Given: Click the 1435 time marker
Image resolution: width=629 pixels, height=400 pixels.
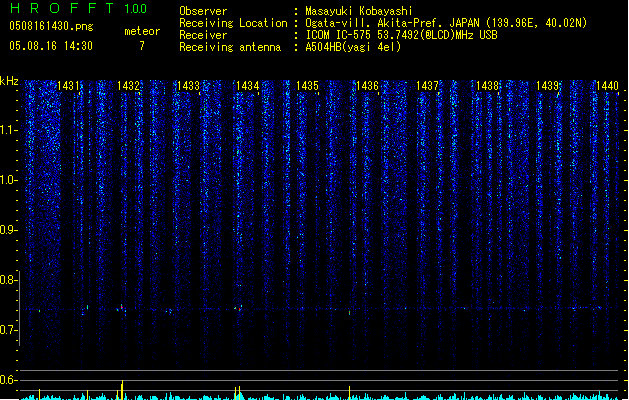Looking at the screenshot, I should (307, 86).
